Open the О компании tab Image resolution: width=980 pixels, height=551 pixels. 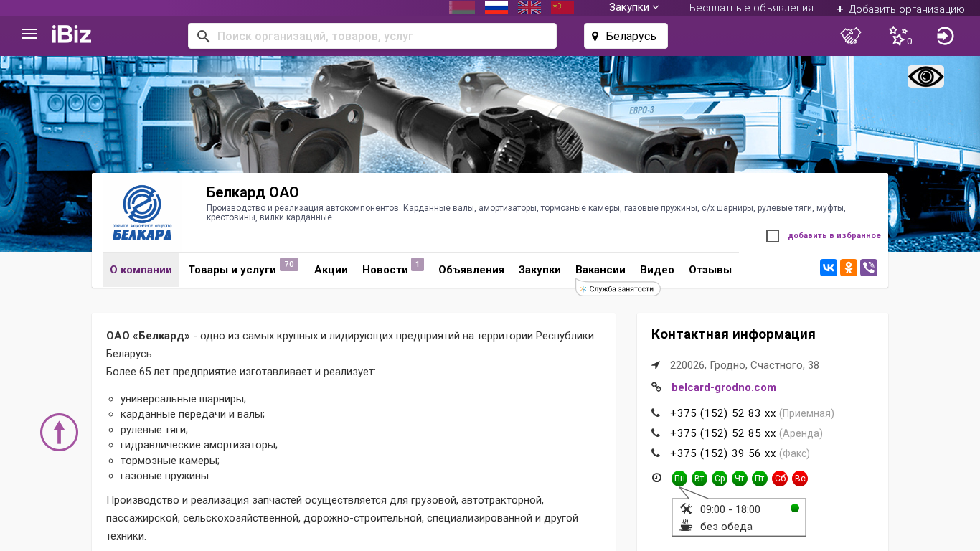tap(141, 270)
